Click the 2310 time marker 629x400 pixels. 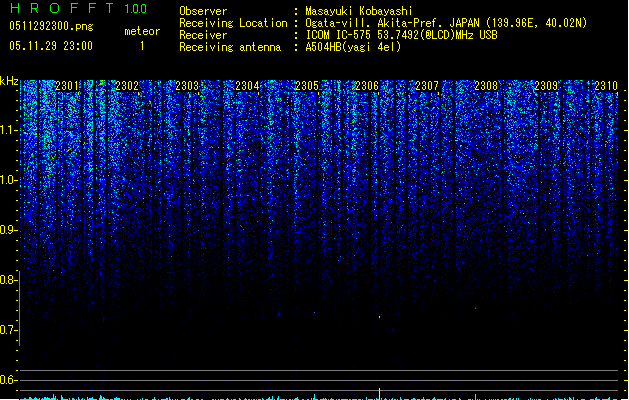(606, 86)
